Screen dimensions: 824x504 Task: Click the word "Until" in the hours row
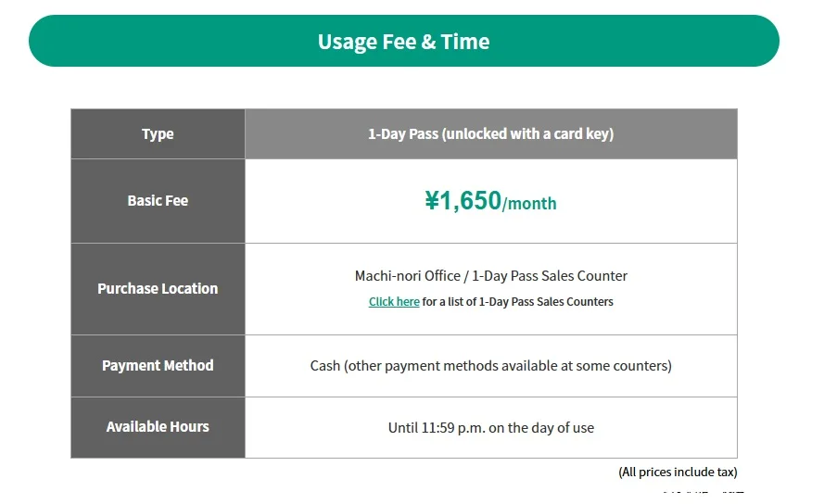point(404,428)
